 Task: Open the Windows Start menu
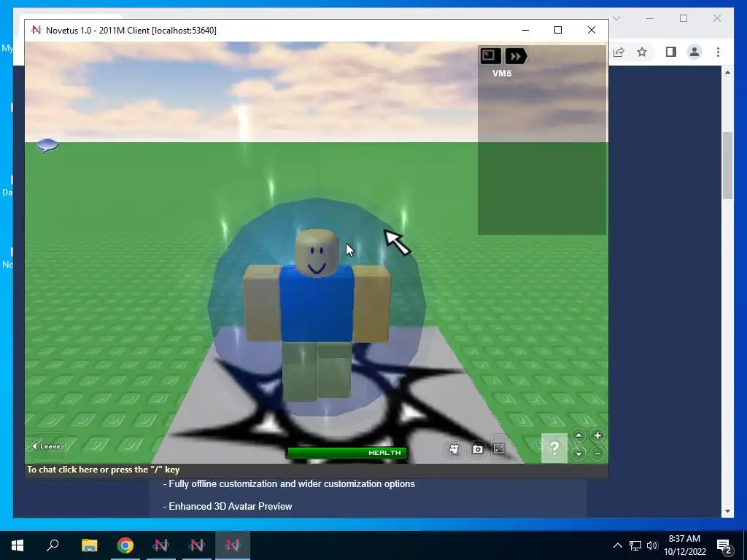pyautogui.click(x=18, y=545)
